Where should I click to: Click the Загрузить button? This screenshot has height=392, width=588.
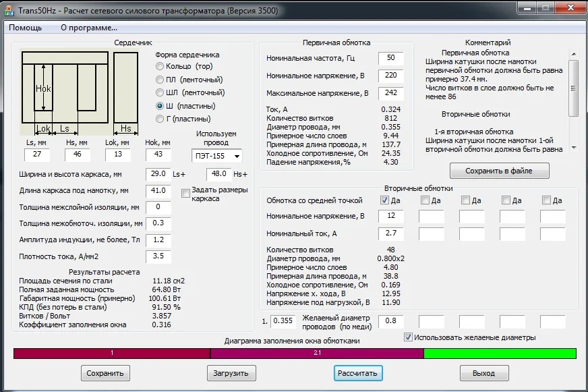click(x=231, y=373)
